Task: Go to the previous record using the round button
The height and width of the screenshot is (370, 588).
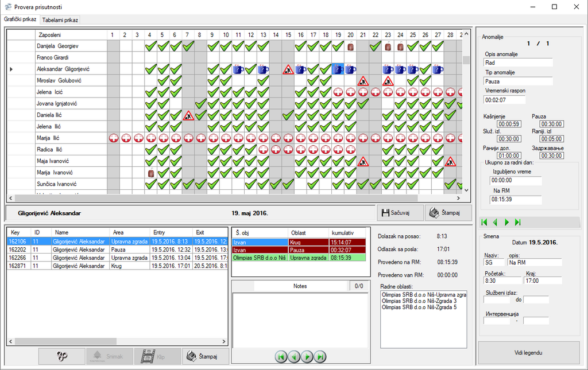Action: point(294,357)
